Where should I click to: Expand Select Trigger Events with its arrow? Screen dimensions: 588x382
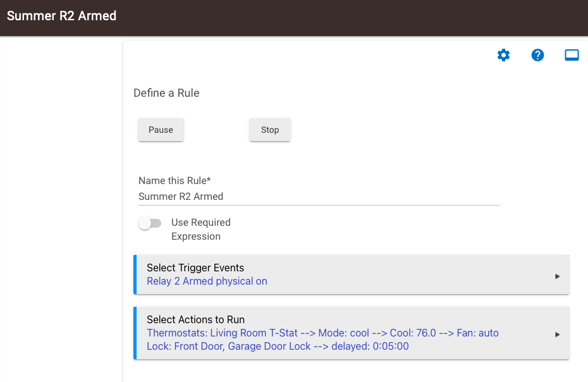coord(557,276)
